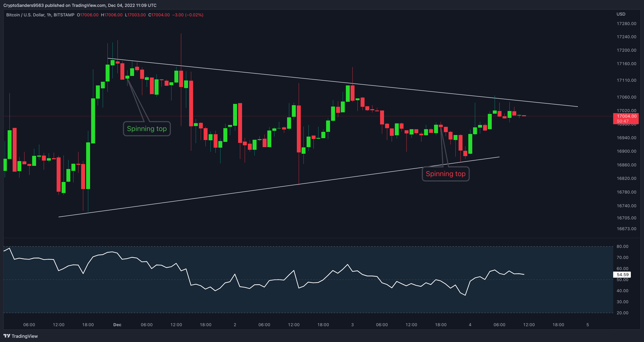644x342 pixels.
Task: Click the closing value C17004.00 in header
Action: (x=159, y=15)
